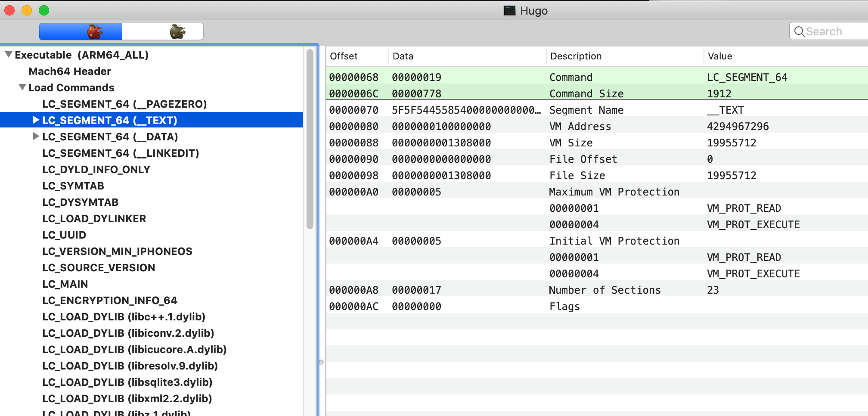Select LC_SEGMENT_64 (__PAGEZERO) load command

tap(124, 104)
